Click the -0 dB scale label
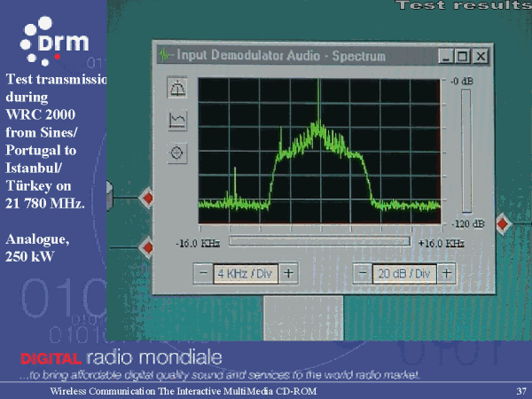This screenshot has height=399, width=532. tap(462, 81)
